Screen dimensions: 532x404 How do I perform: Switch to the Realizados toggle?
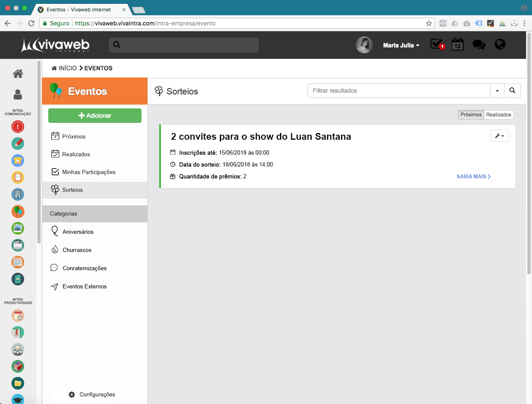pos(499,115)
